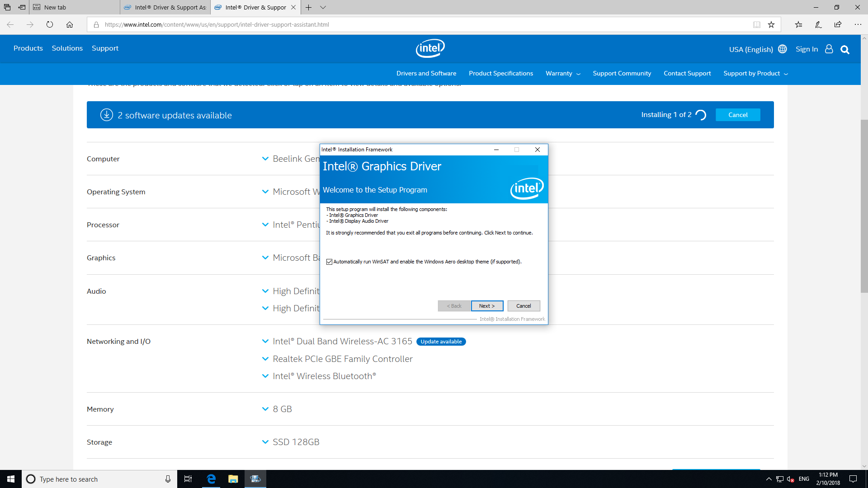Open File Explorer from taskbar
Viewport: 868px width, 488px height.
click(233, 479)
